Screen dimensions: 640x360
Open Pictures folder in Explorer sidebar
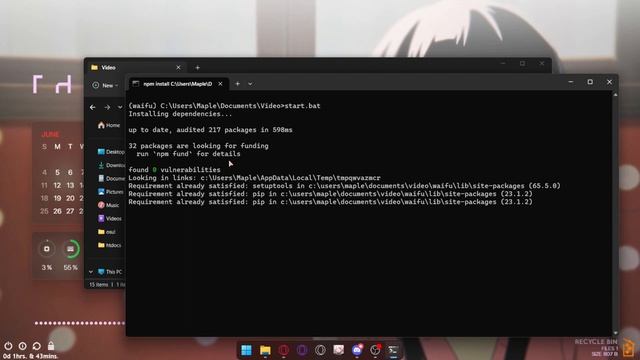111,191
